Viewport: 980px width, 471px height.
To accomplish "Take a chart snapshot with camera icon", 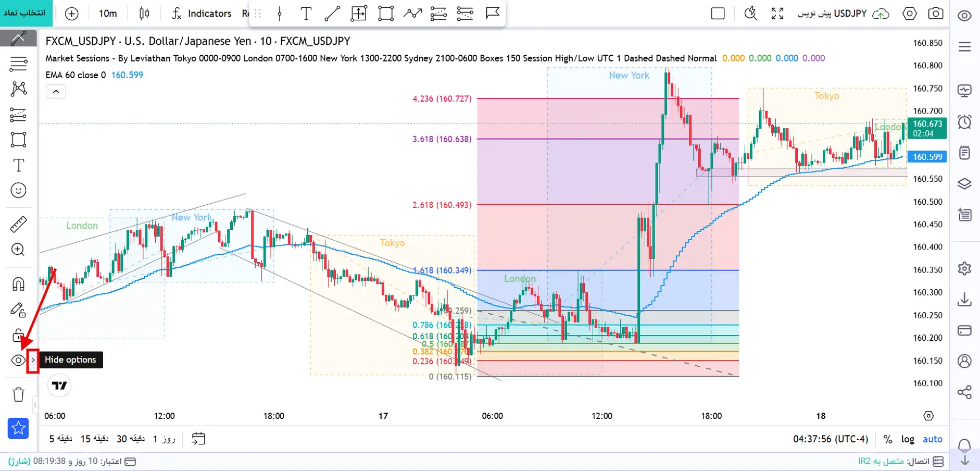I will (936, 14).
